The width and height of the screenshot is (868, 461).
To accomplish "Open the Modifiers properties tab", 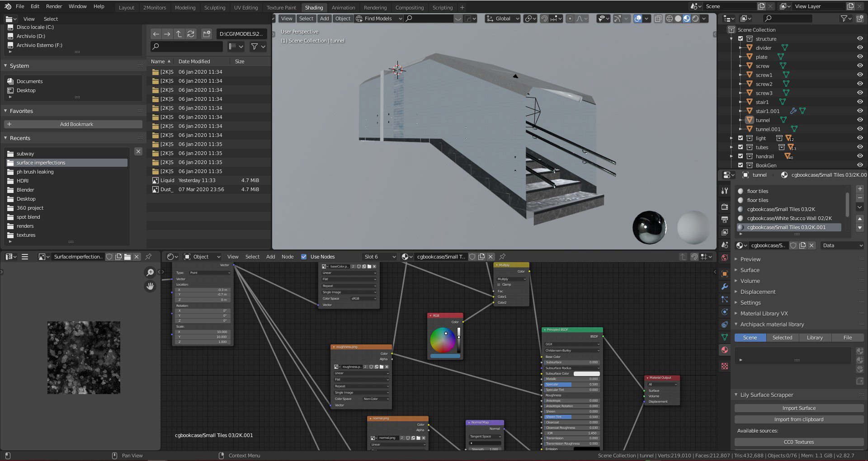I will point(725,287).
